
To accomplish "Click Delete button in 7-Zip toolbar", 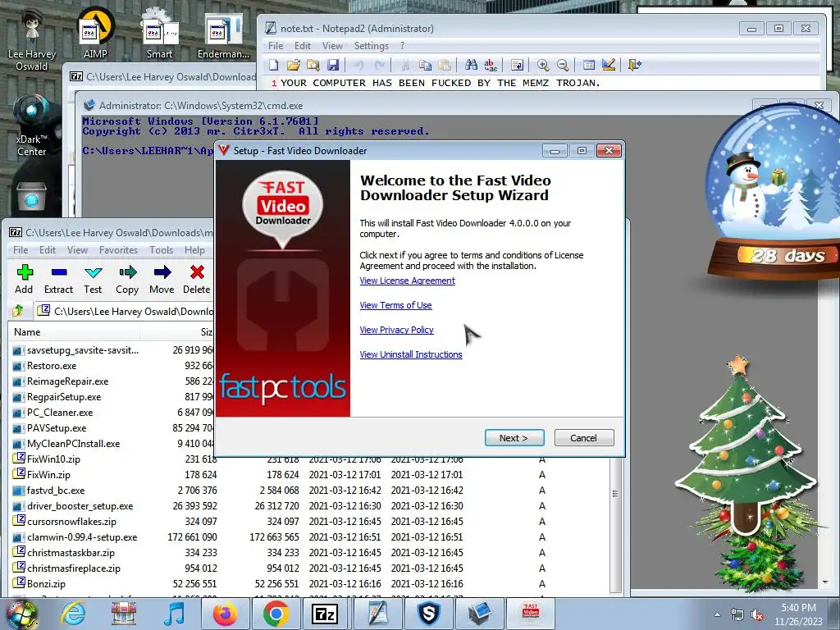I will click(197, 279).
